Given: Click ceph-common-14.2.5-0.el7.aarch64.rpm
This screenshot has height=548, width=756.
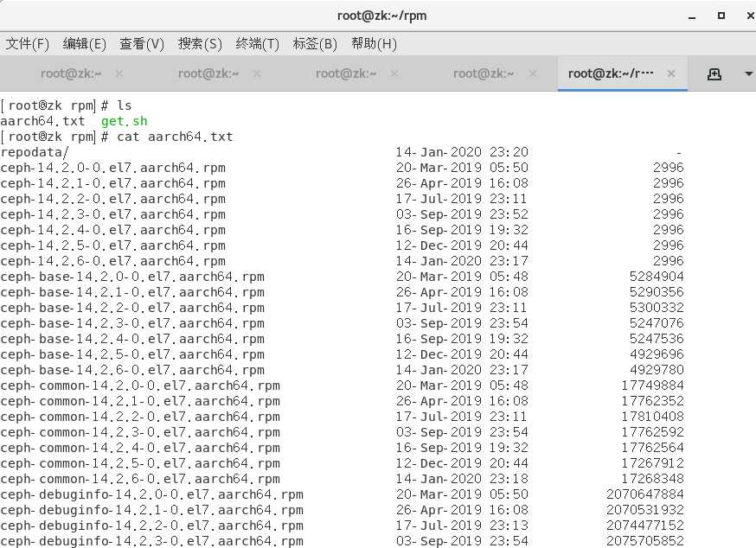Looking at the screenshot, I should click(140, 463).
